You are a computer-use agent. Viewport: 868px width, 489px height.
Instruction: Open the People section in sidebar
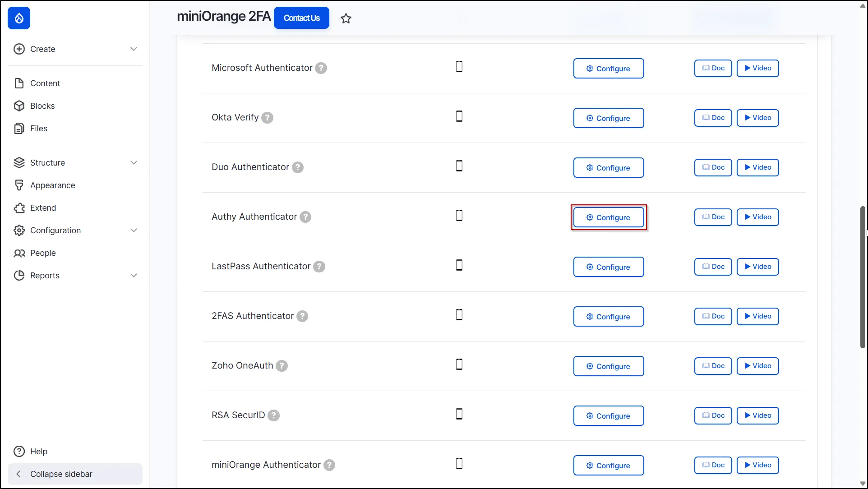click(75, 253)
